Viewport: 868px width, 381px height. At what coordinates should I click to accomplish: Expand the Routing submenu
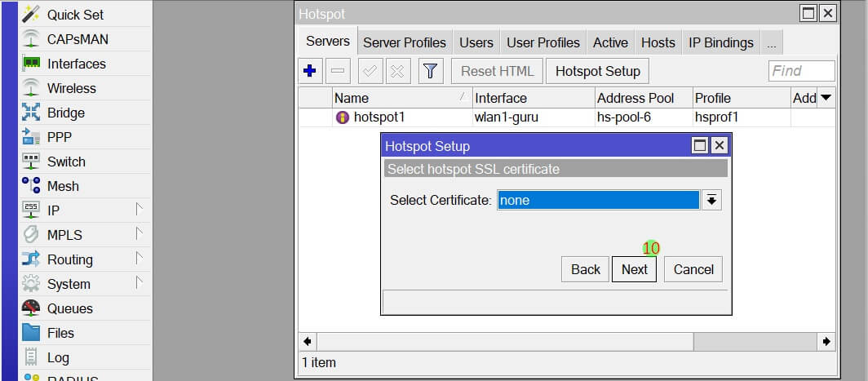(139, 259)
